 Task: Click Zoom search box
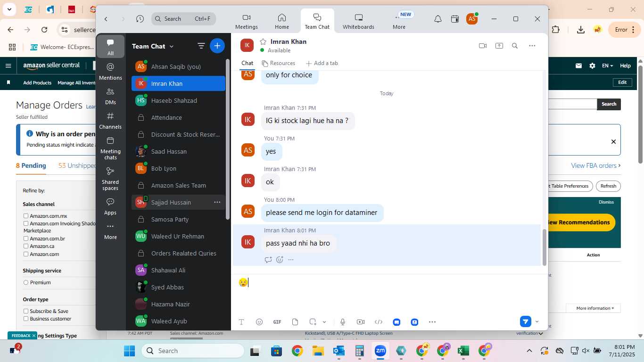[184, 19]
